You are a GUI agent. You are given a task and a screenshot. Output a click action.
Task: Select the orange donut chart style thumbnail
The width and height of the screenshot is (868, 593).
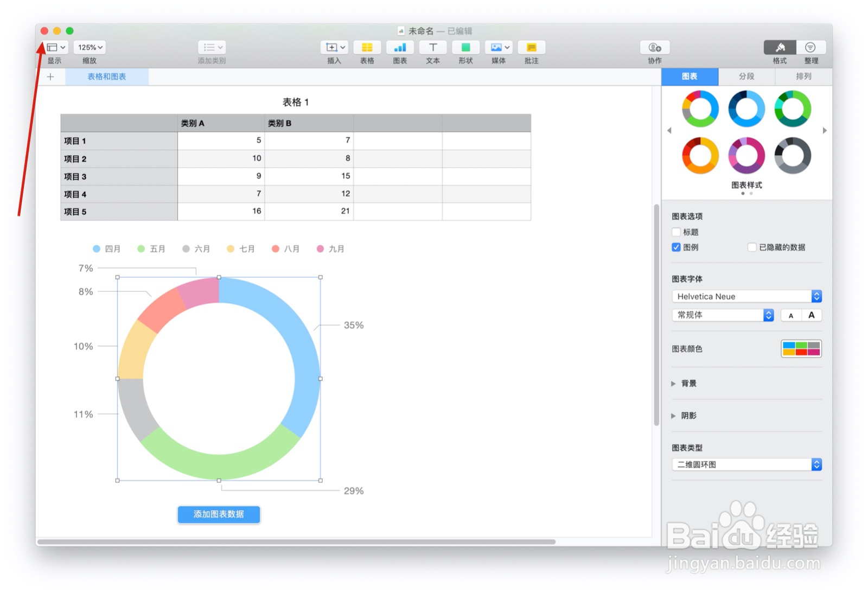pos(700,156)
